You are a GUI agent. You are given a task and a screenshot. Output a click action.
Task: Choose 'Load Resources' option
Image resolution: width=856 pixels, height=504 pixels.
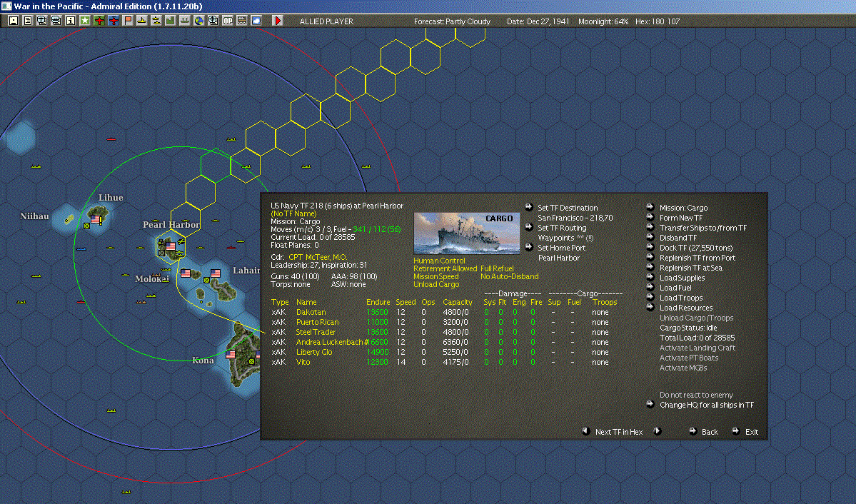[x=685, y=308]
